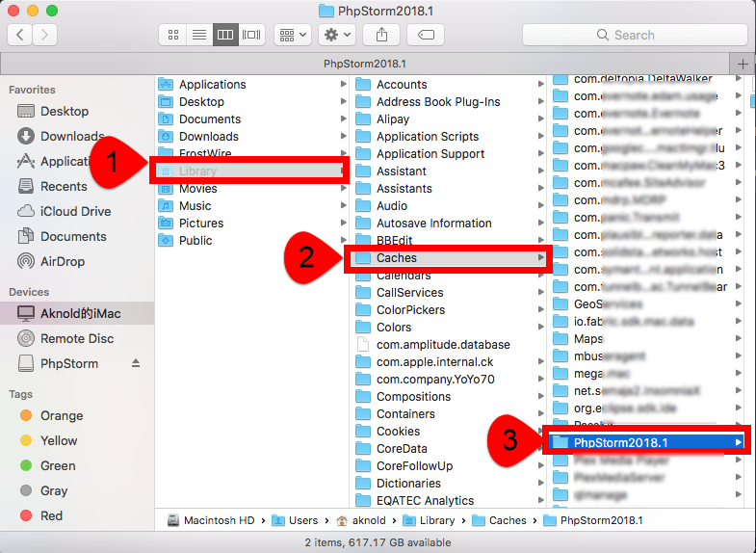756x553 pixels.
Task: Enable column view mode
Action: coord(225,35)
